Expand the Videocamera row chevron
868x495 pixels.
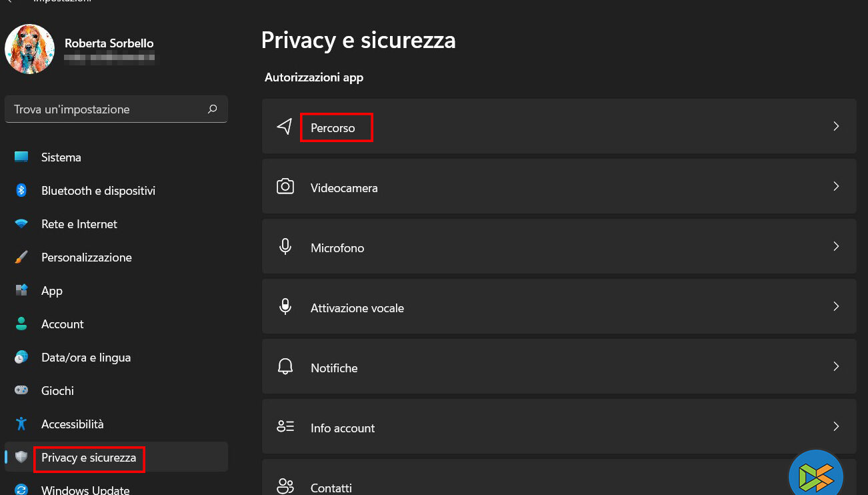point(836,186)
